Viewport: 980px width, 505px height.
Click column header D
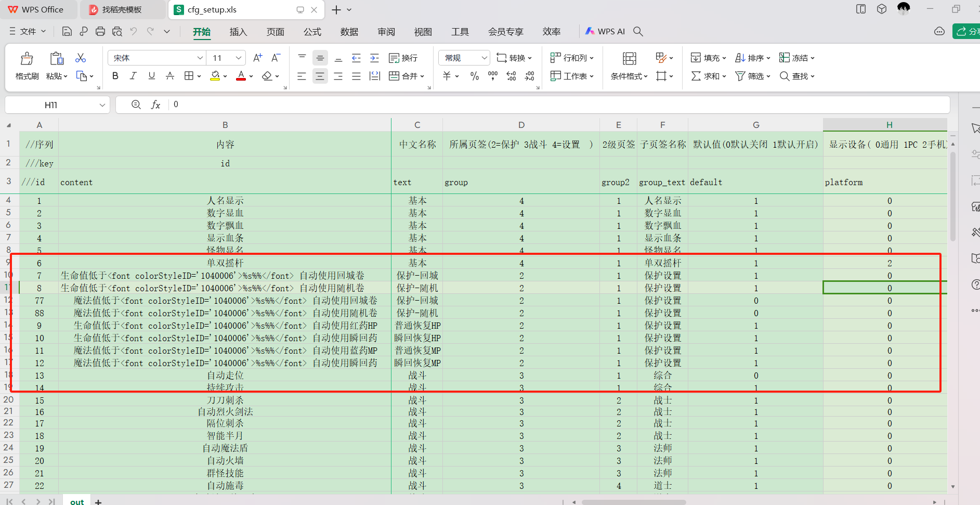tap(521, 125)
